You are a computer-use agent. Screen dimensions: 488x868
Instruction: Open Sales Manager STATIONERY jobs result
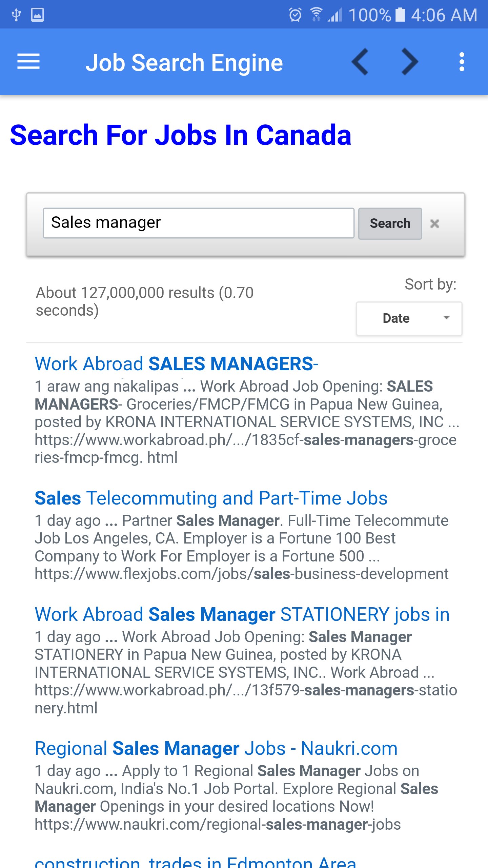(x=242, y=615)
